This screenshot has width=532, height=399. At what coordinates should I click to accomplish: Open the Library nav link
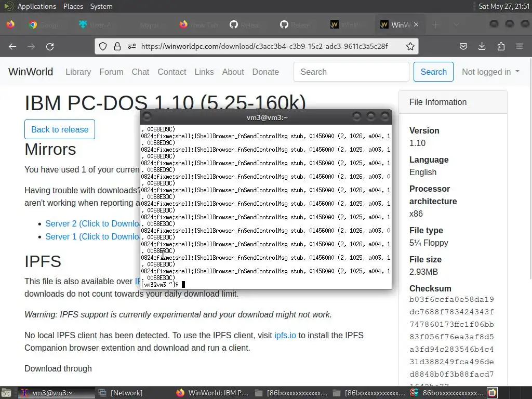pos(78,72)
